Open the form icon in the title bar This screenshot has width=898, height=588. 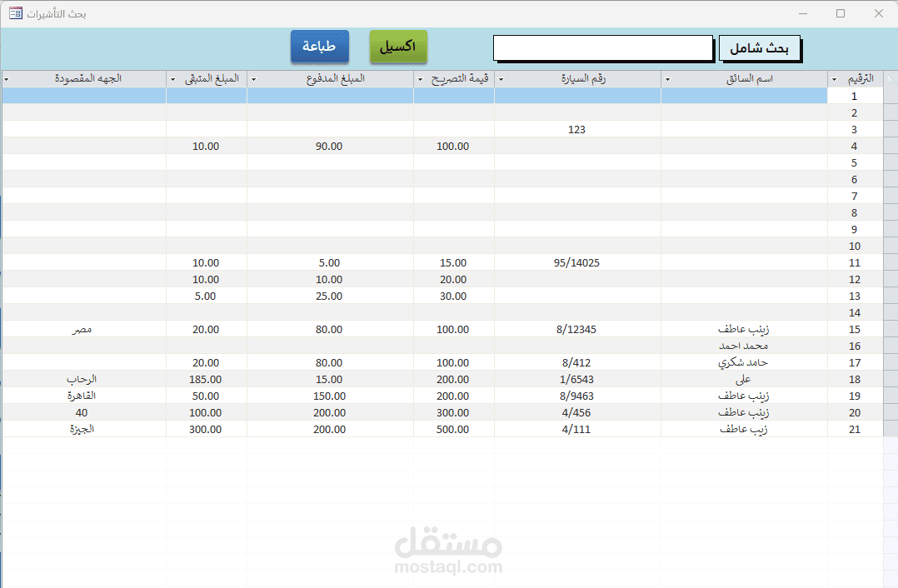tap(16, 13)
